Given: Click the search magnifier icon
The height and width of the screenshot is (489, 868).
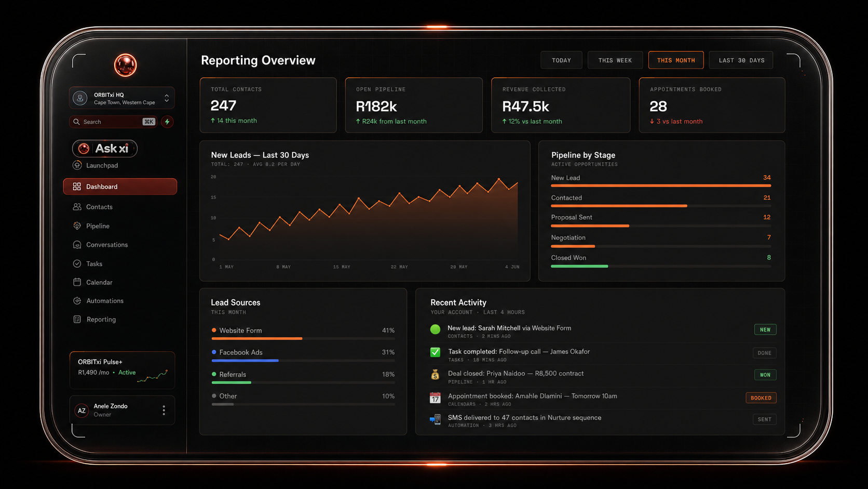Looking at the screenshot, I should (77, 122).
